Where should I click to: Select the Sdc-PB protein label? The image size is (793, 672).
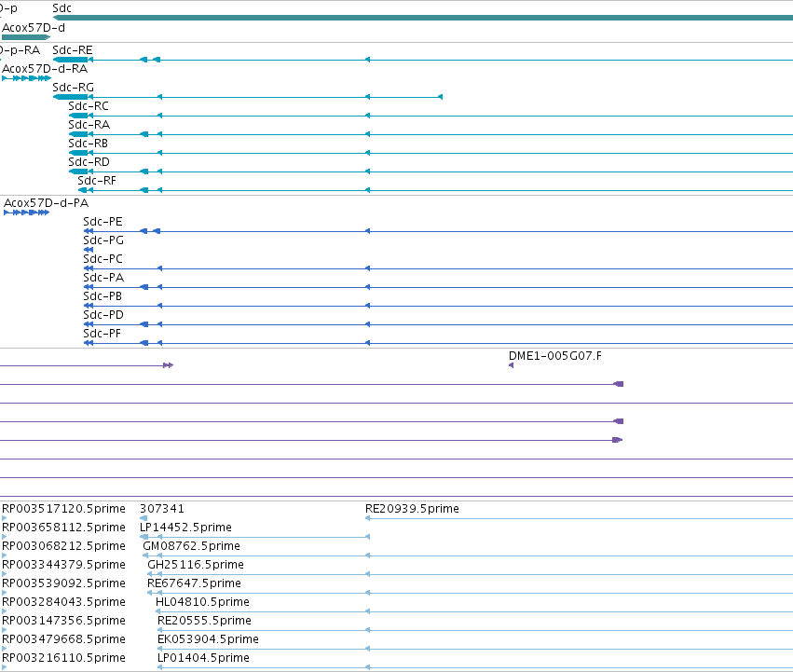click(x=103, y=296)
